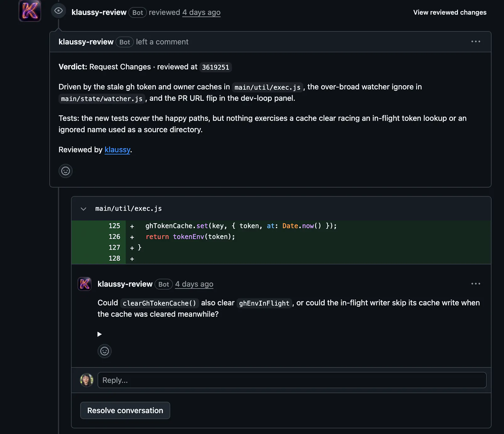Click the clearGhTokenCache() code snippet

coord(159,303)
